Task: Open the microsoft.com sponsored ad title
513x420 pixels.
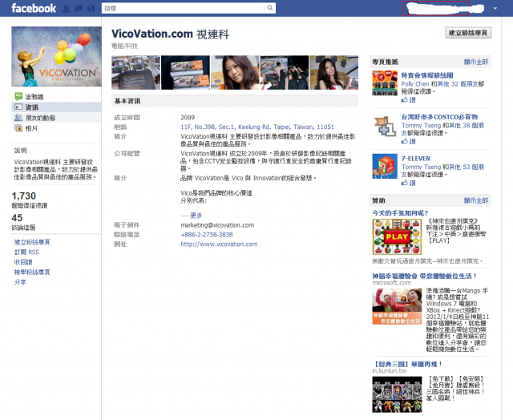Action: 425,276
